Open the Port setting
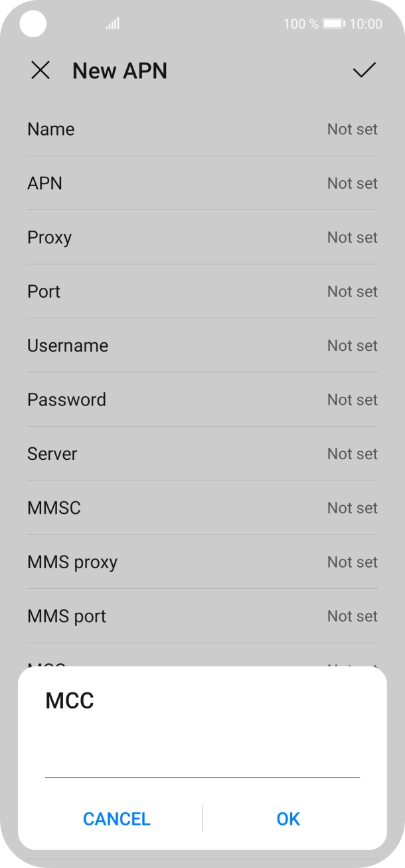Screen dimensions: 405x868 point(202,291)
